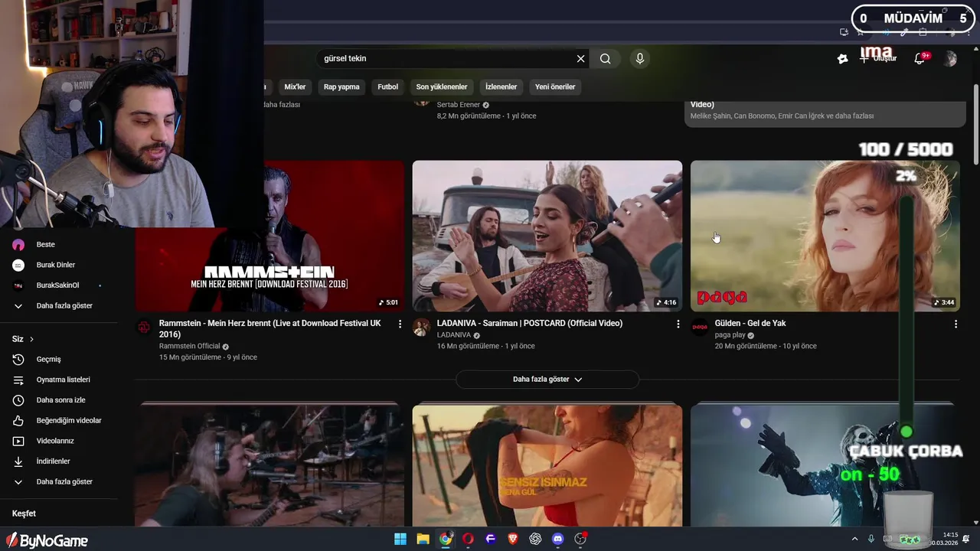
Task: Open the LADANIVA channel name link
Action: [454, 335]
